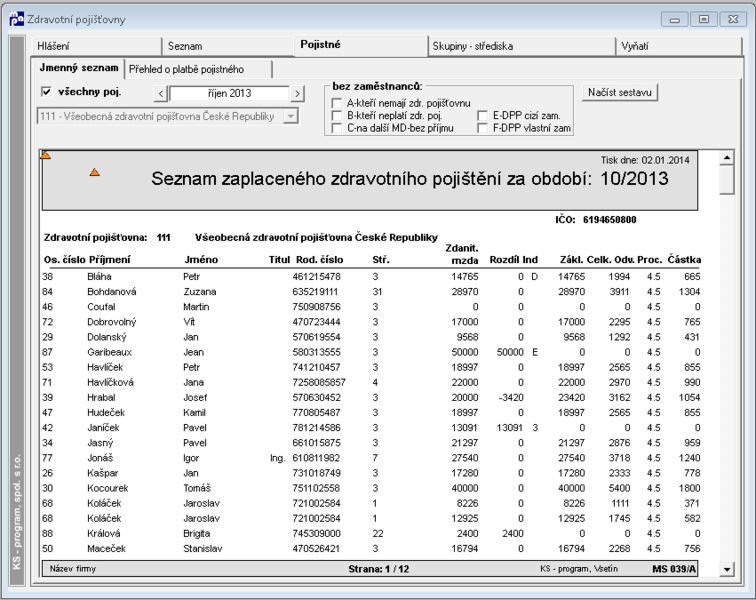Click surname 'Hudeček' row
Screen dimensions: 756x600
(106, 413)
